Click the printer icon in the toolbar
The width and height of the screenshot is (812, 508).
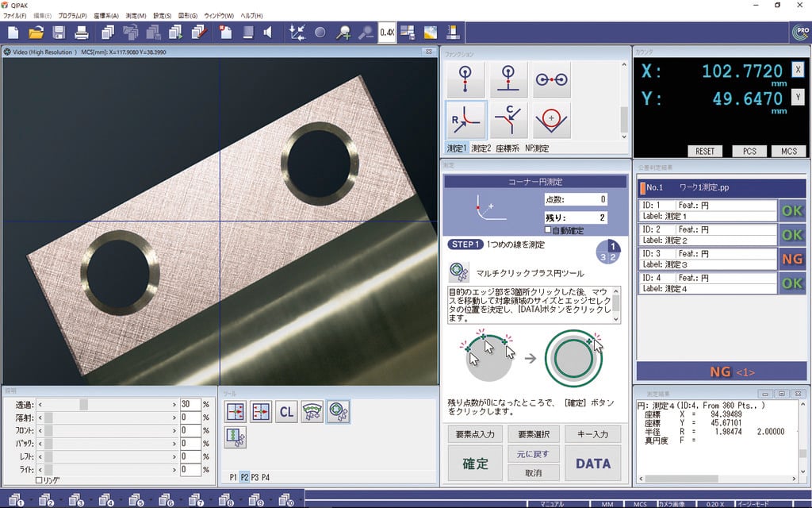[81, 33]
